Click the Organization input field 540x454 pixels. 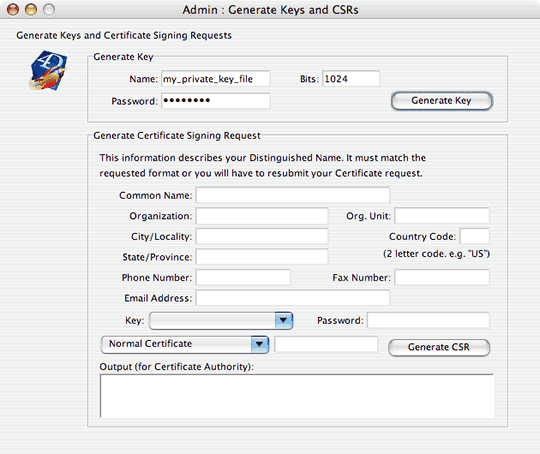tap(262, 216)
